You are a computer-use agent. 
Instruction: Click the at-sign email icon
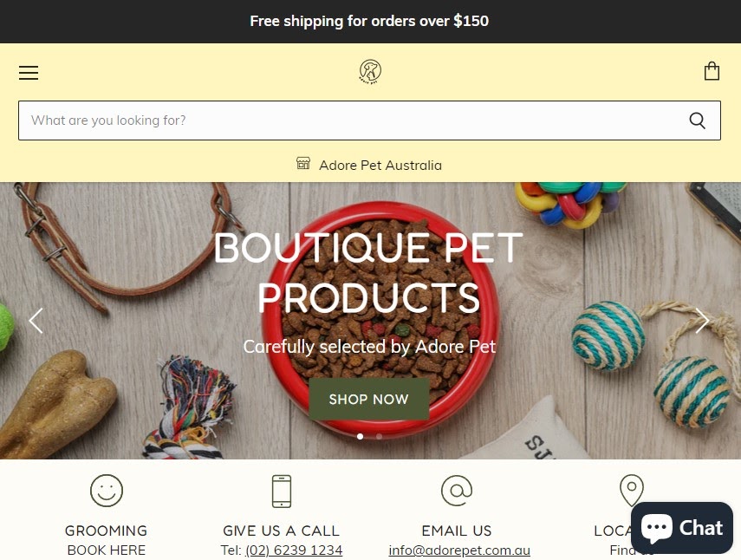click(457, 491)
